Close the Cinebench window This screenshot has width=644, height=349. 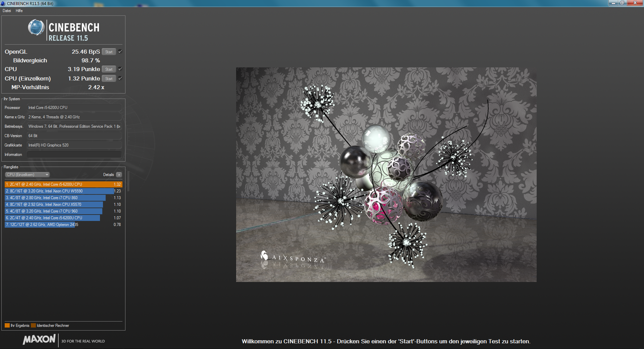pyautogui.click(x=635, y=3)
